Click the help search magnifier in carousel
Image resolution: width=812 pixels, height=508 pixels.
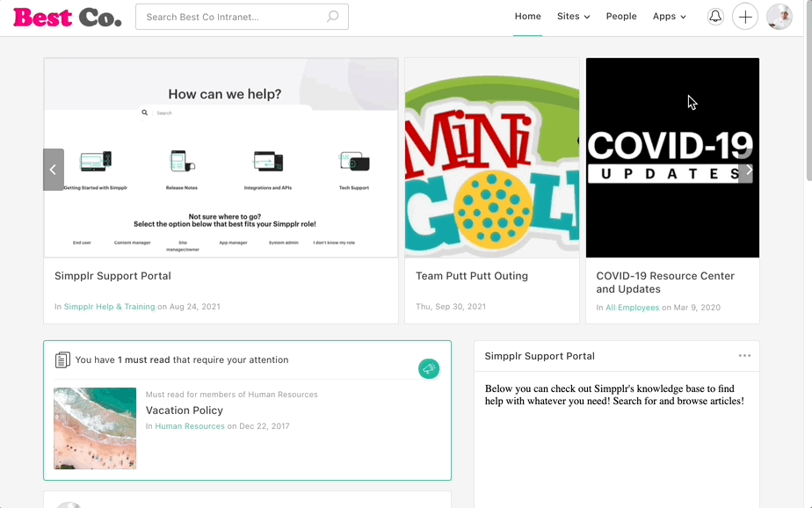tap(144, 112)
